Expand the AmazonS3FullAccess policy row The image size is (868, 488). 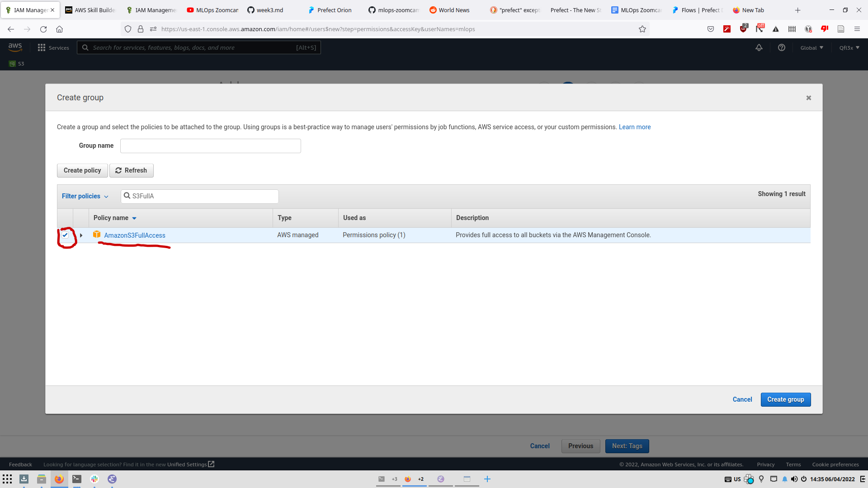(81, 235)
